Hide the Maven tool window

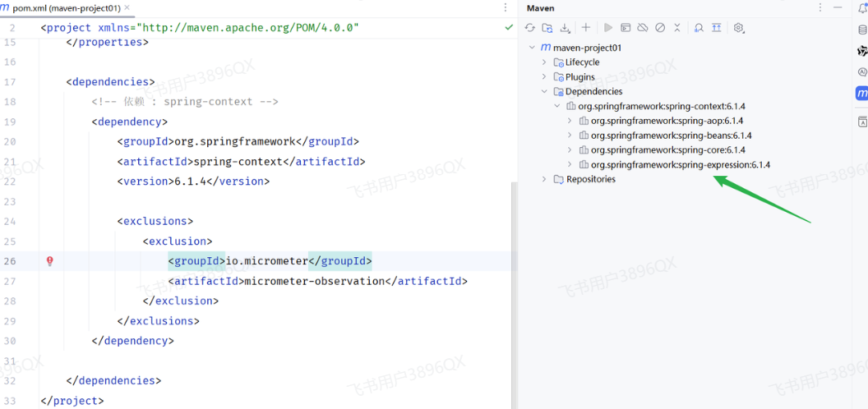click(838, 7)
